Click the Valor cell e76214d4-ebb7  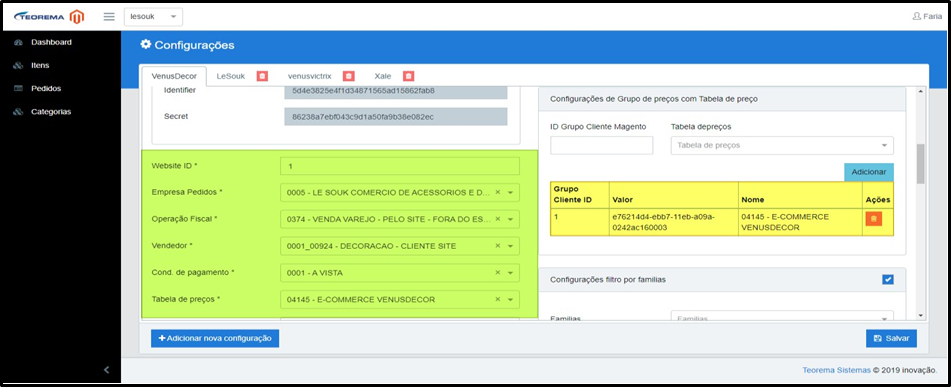tap(674, 222)
